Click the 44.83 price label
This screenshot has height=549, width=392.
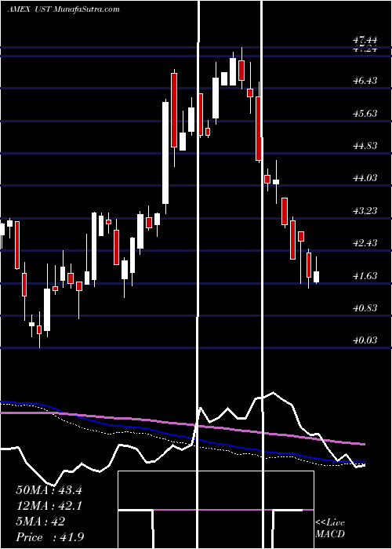click(x=365, y=146)
